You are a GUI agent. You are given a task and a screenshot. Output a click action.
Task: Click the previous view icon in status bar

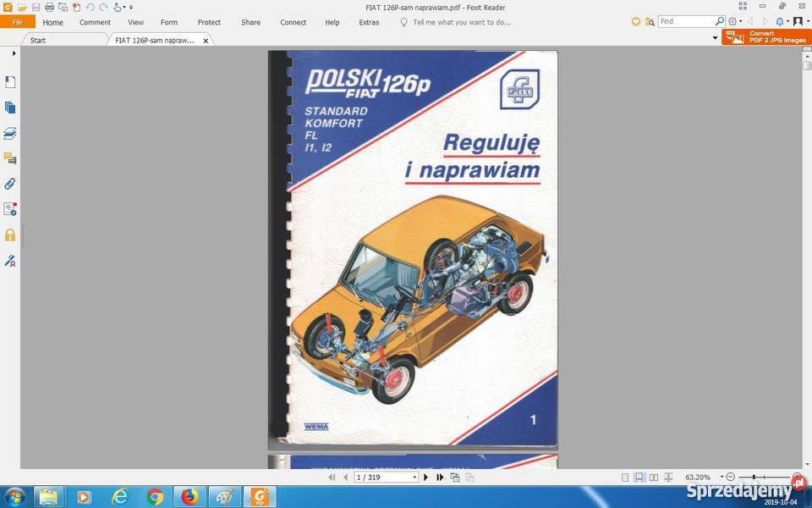click(455, 478)
